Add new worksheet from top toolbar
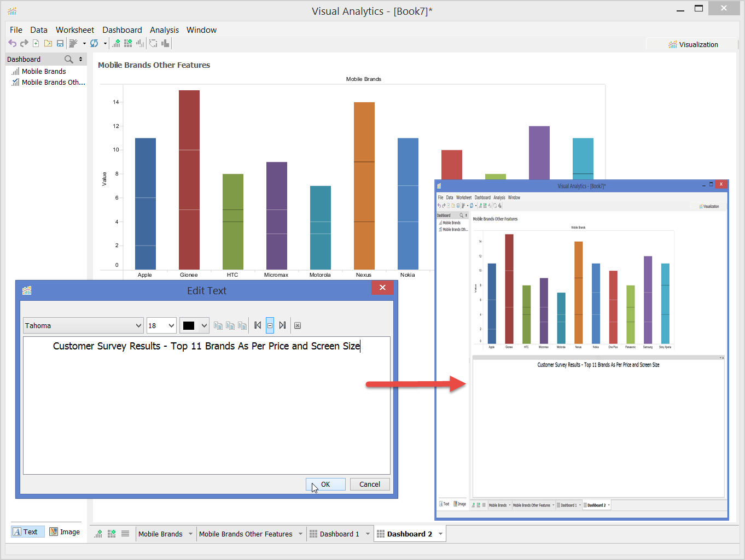 [116, 43]
